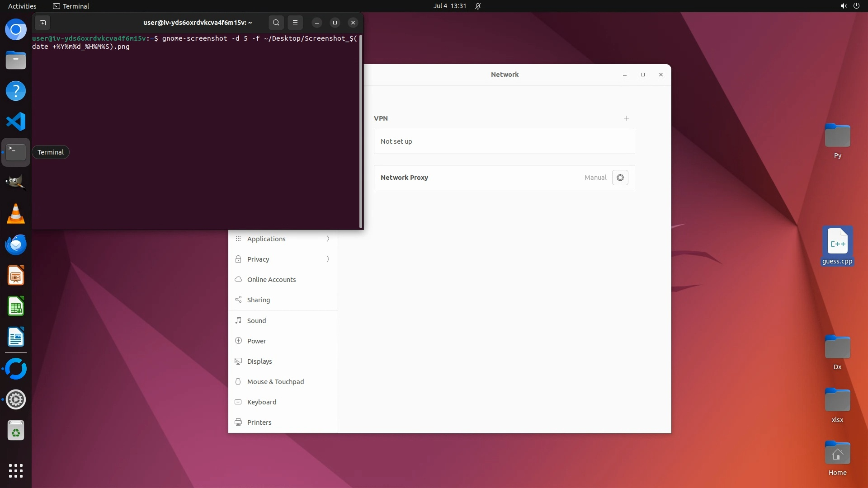The height and width of the screenshot is (488, 868).
Task: Launch Visual Studio Code from dock
Action: [16, 122]
